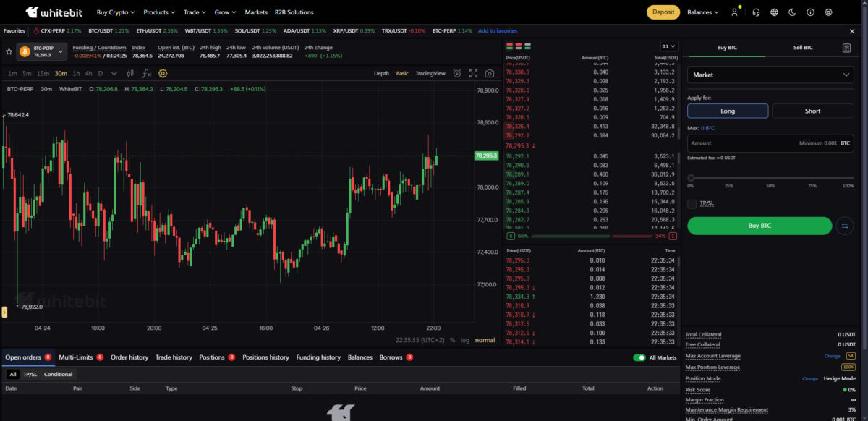The width and height of the screenshot is (868, 421).
Task: Open support headset icon
Action: click(756, 12)
